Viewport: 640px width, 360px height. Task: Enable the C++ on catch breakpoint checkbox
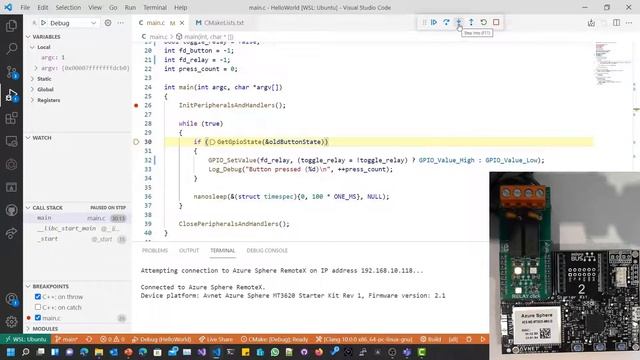pyautogui.click(x=38, y=307)
